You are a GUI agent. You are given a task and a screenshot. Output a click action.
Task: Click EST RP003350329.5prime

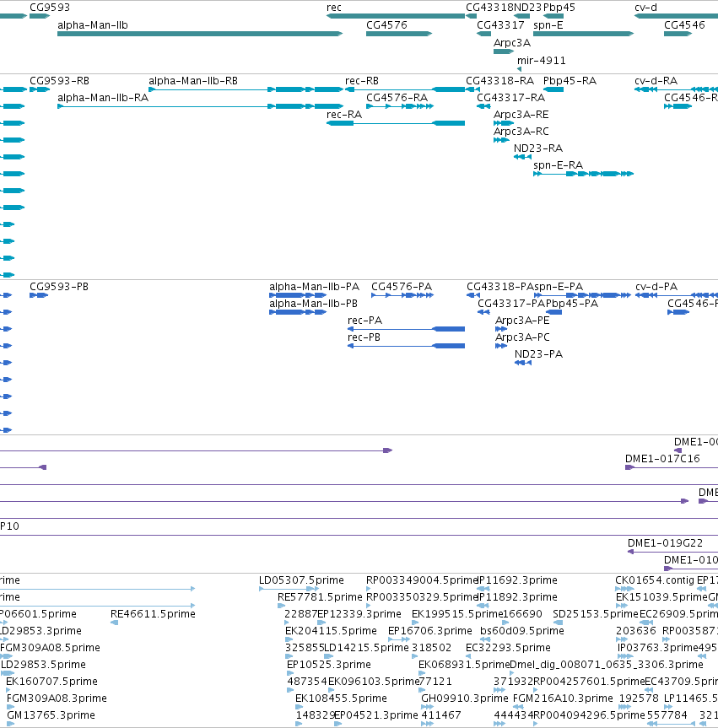coord(422,596)
